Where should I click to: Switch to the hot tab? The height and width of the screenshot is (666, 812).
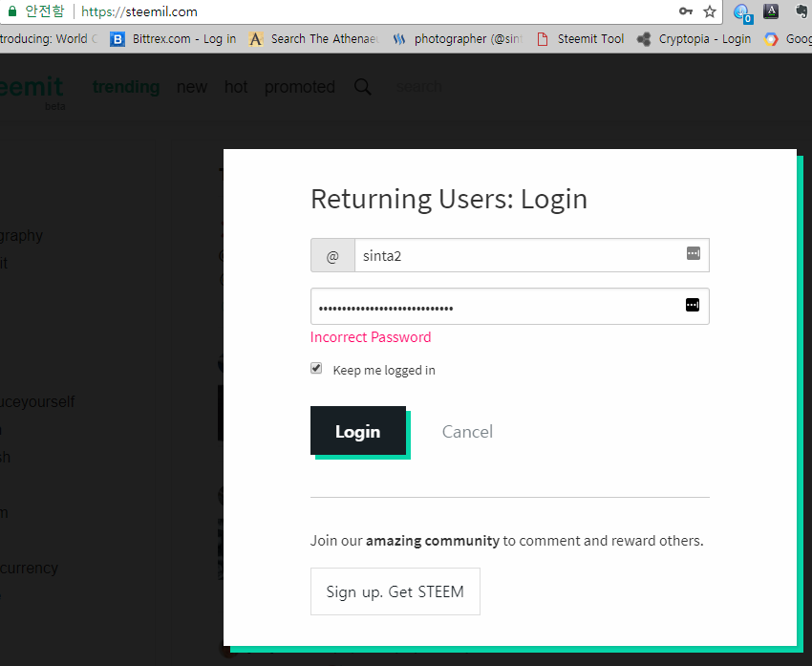pyautogui.click(x=236, y=87)
